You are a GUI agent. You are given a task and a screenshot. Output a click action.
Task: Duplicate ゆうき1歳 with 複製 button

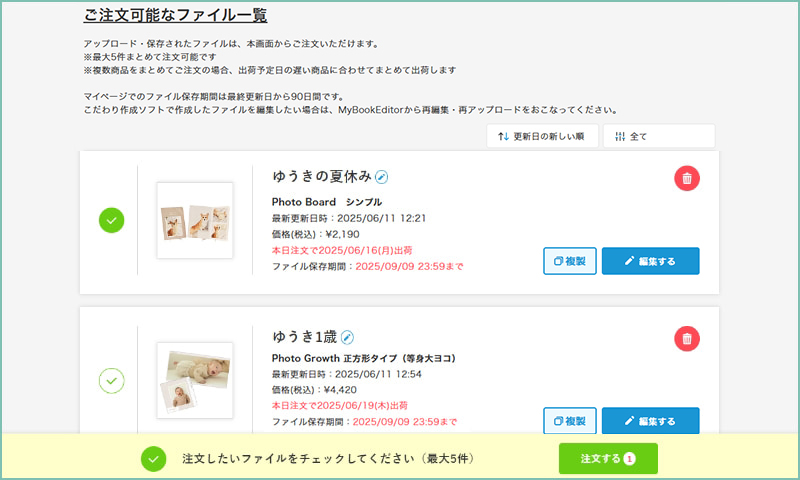[x=570, y=421]
